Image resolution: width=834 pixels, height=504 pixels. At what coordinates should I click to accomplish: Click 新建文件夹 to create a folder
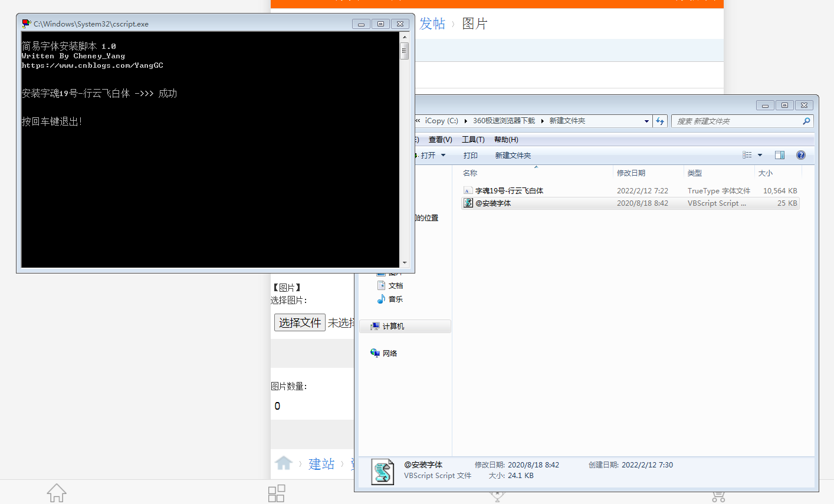point(511,154)
